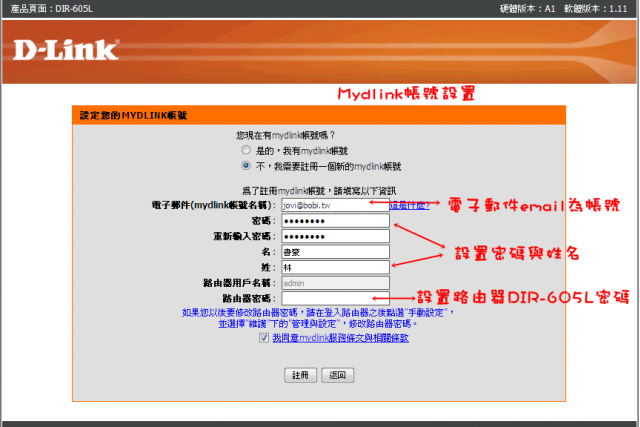Click the '設定您的MYDLINK帳號' header

(x=133, y=116)
